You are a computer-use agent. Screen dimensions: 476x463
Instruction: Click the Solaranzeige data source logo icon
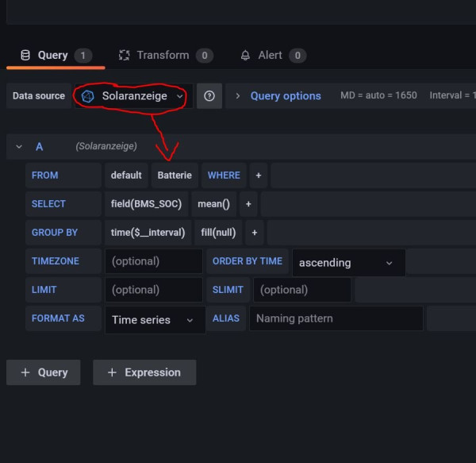click(x=88, y=96)
